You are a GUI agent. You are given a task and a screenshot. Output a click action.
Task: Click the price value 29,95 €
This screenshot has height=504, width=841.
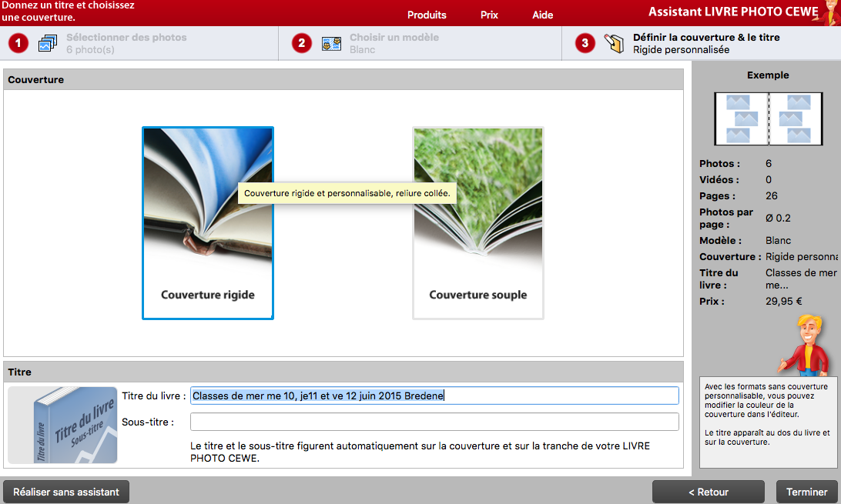[783, 301]
